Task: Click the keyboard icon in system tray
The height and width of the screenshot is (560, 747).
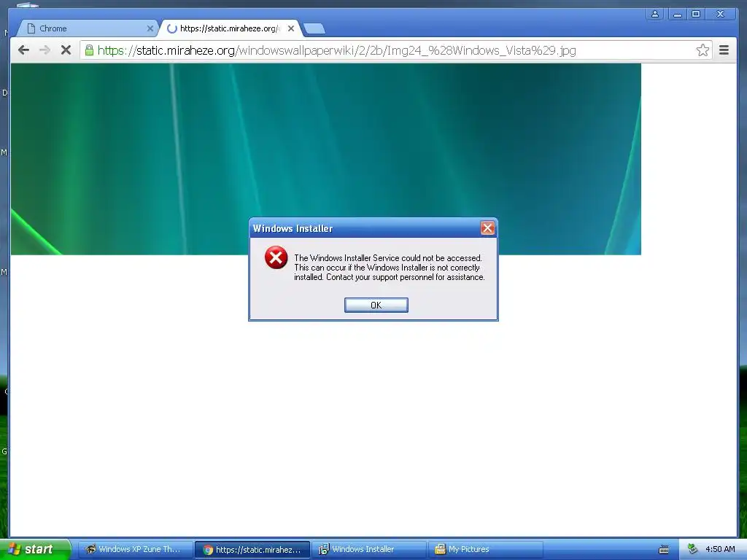Action: coord(663,550)
